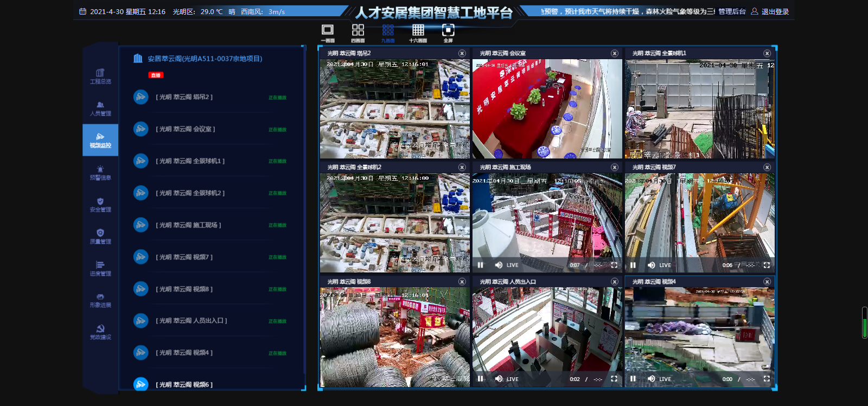Pause the 视频7 video stream
Image resolution: width=868 pixels, height=406 pixels.
tap(633, 265)
